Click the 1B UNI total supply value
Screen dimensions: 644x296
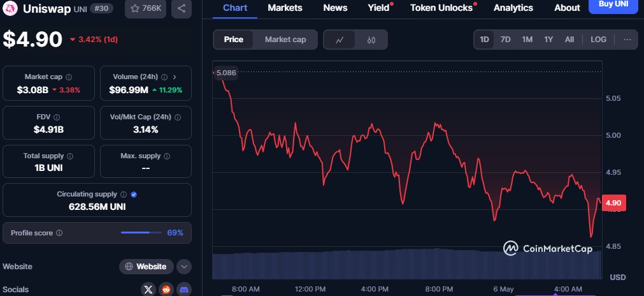(48, 168)
